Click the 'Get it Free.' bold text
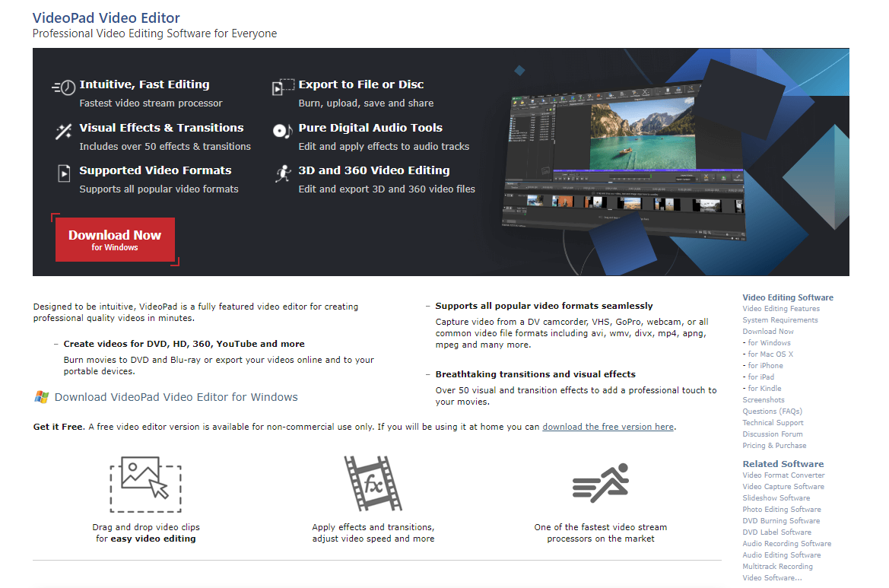 [x=59, y=427]
